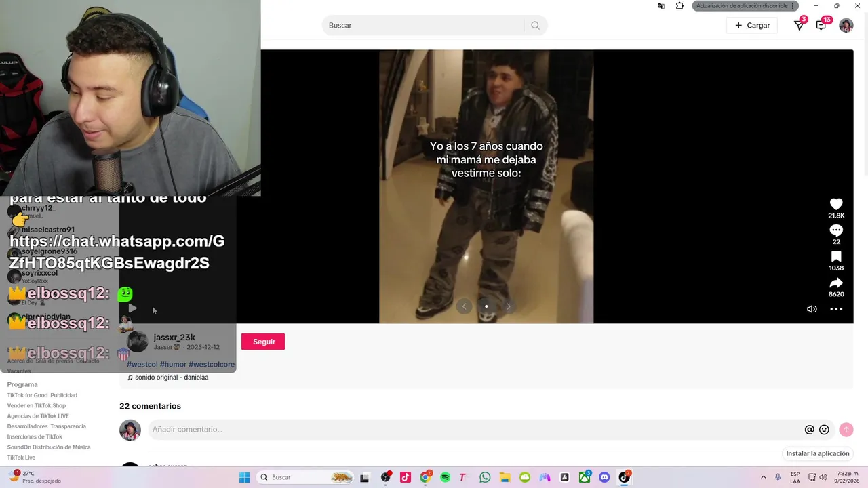
Task: Open the #westcolcore hashtag
Action: (212, 365)
